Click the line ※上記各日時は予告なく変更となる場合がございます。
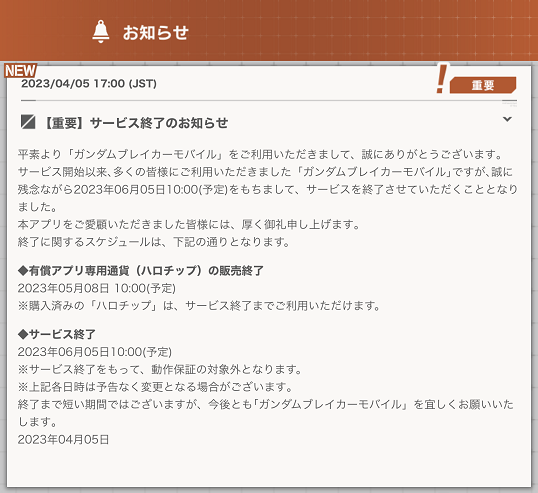 [156, 387]
